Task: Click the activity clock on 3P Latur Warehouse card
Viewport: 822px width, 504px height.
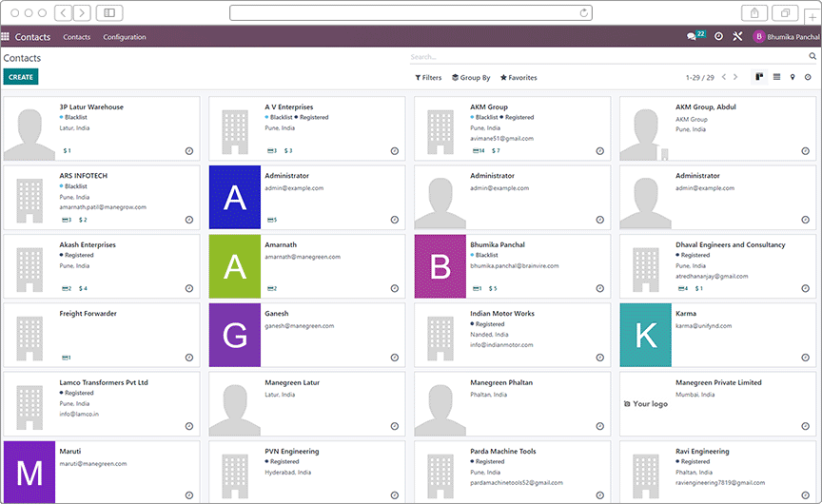Action: [188, 150]
